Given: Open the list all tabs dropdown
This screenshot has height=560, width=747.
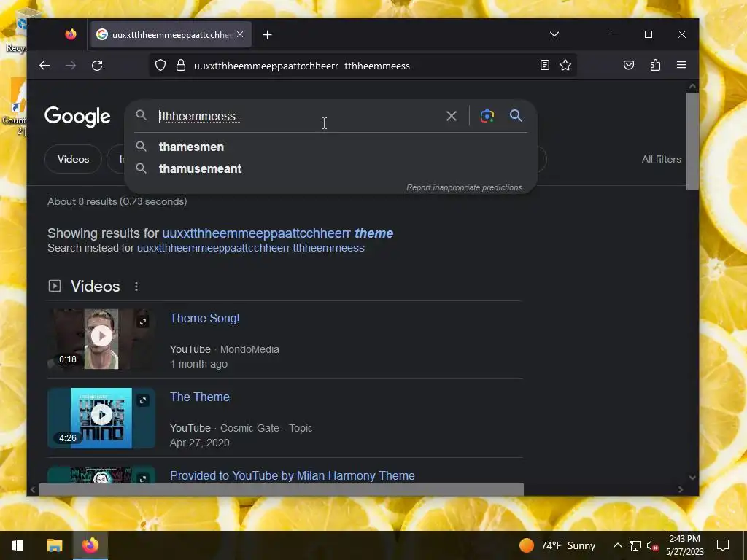Looking at the screenshot, I should (554, 34).
